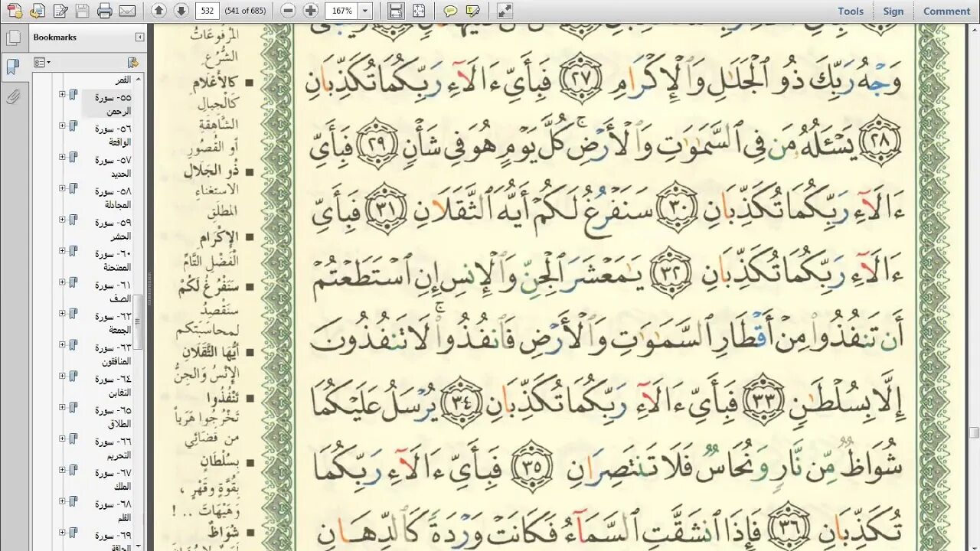The height and width of the screenshot is (551, 980).
Task: Zoom in with the plus button
Action: [x=310, y=11]
